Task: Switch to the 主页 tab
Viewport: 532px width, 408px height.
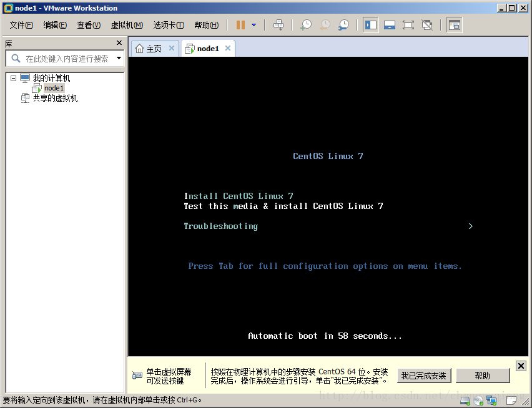Action: pos(154,49)
